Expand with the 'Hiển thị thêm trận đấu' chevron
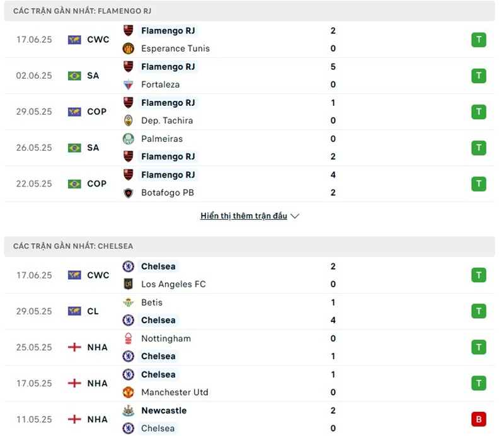The image size is (504, 436). (295, 216)
